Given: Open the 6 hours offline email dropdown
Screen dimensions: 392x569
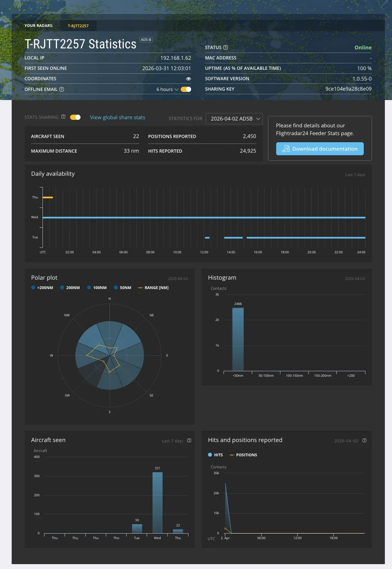Looking at the screenshot, I should pyautogui.click(x=167, y=89).
